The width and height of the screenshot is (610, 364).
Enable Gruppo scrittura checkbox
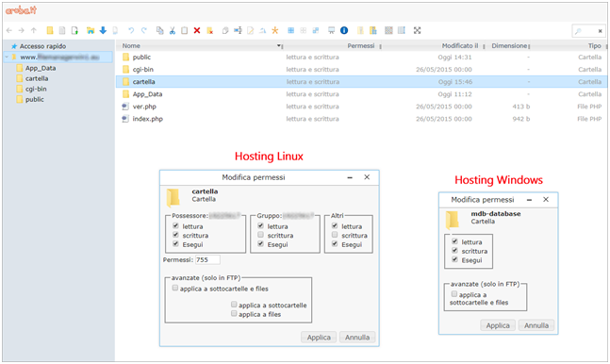tap(260, 235)
